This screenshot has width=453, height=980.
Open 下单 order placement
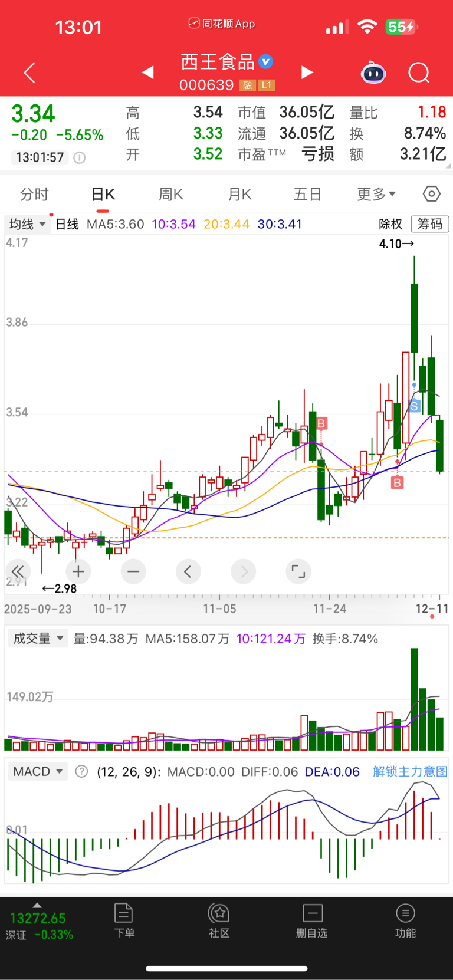(x=124, y=921)
